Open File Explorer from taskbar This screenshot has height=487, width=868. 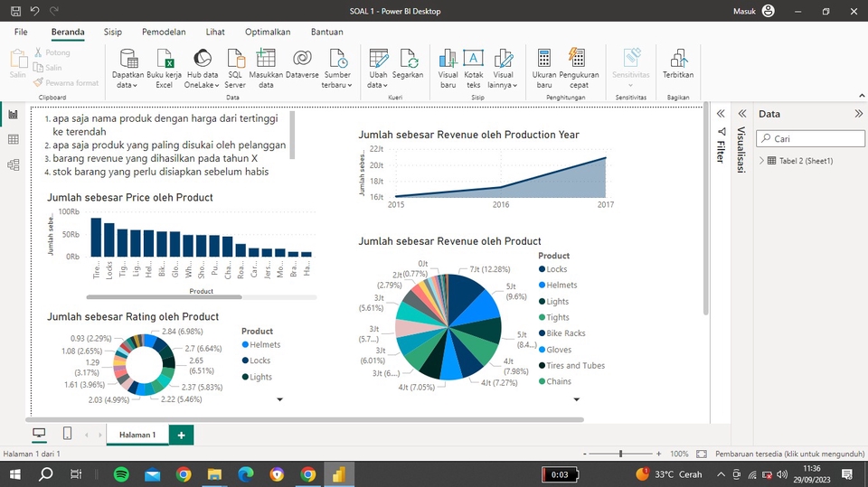click(x=214, y=474)
